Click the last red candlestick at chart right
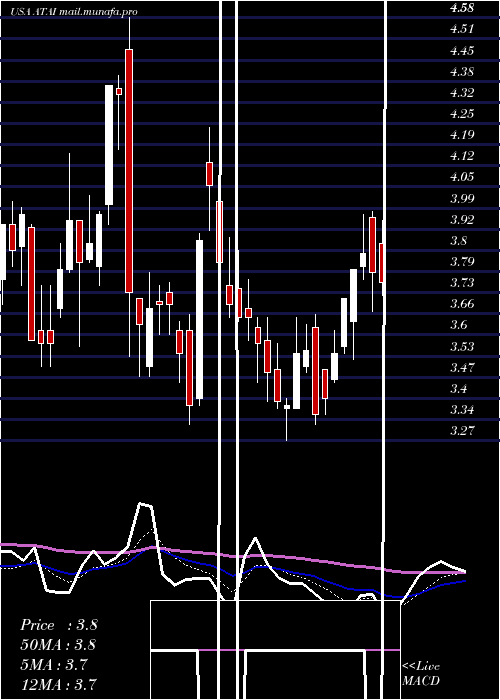This screenshot has width=500, height=700. point(381,263)
